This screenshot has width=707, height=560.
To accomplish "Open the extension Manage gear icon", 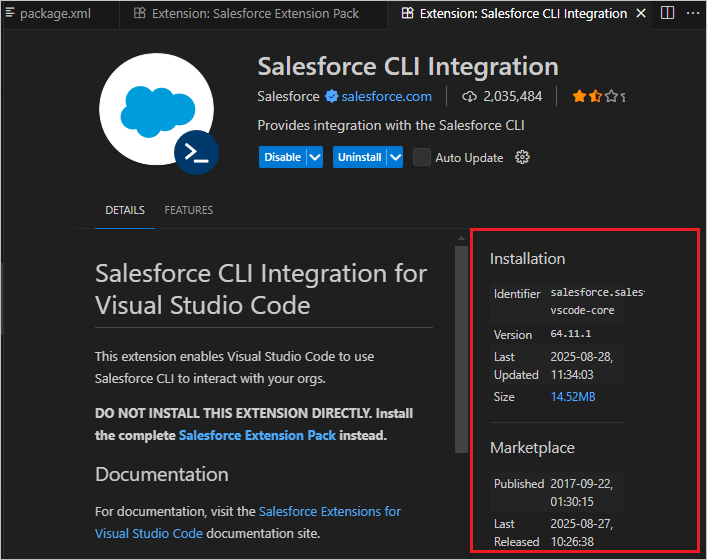I will tap(522, 157).
